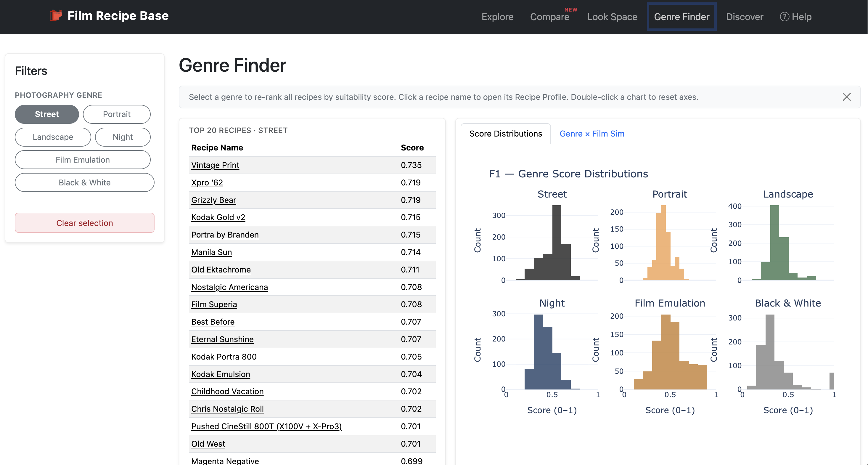Select the Black & White genre pill
This screenshot has height=465, width=868.
point(85,182)
